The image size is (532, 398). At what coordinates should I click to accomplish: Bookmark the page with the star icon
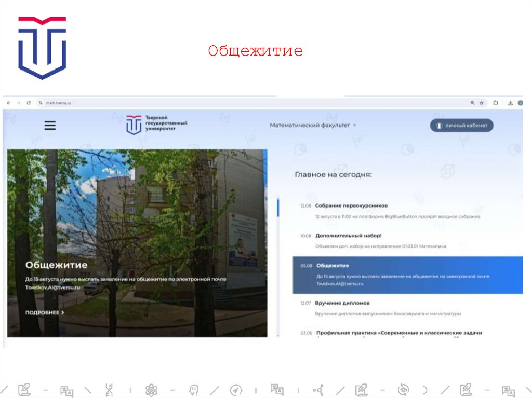pos(482,103)
